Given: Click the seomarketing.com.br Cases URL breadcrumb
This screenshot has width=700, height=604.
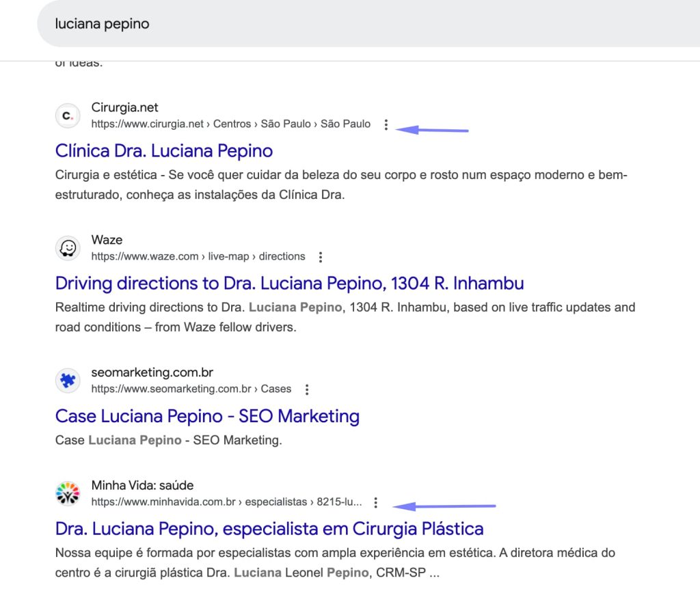Looking at the screenshot, I should [191, 389].
